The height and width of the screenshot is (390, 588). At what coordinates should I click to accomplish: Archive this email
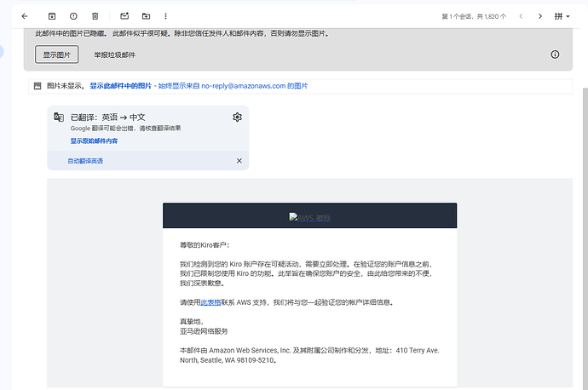pyautogui.click(x=52, y=16)
